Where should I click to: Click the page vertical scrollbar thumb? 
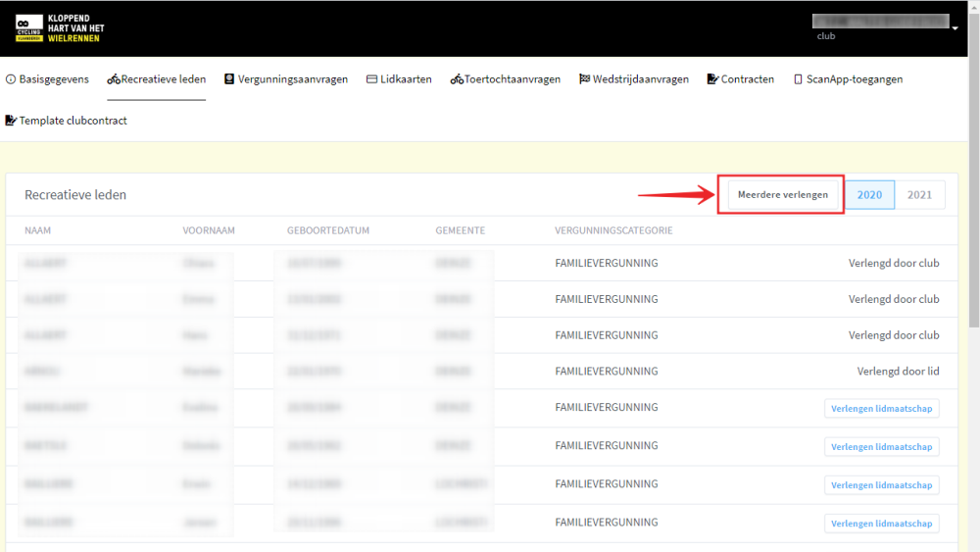(x=974, y=169)
